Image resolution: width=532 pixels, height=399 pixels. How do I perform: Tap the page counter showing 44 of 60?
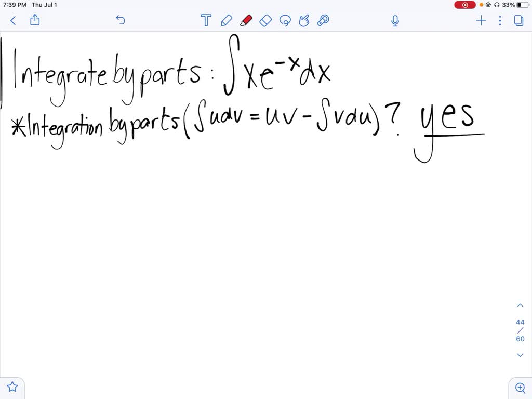click(520, 330)
